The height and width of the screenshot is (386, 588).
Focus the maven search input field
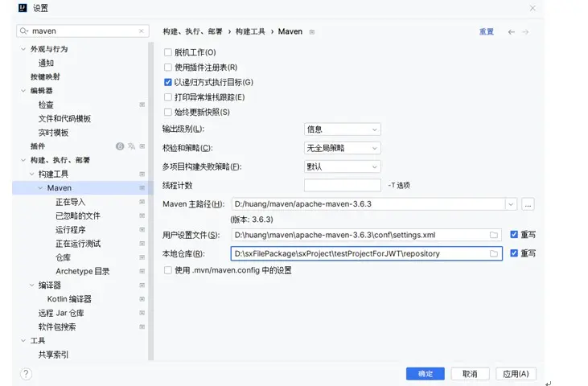pyautogui.click(x=83, y=31)
